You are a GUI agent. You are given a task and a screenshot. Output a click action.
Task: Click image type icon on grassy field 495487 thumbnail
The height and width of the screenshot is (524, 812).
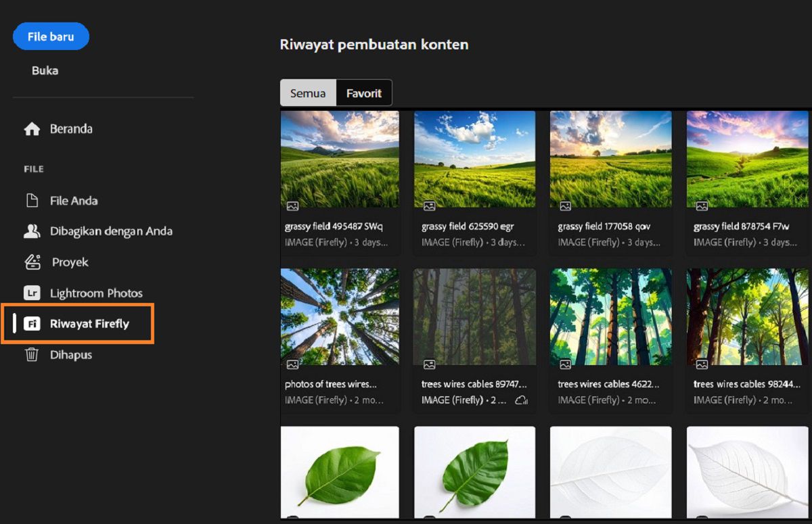click(292, 206)
